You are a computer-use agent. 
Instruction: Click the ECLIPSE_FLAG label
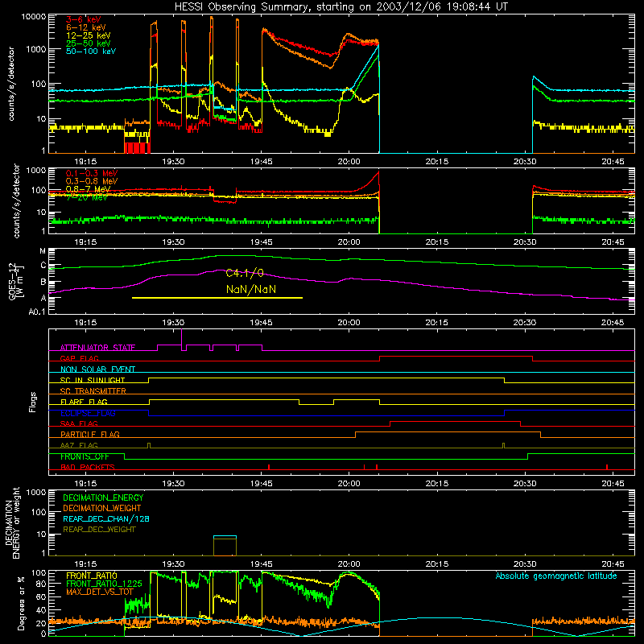point(88,413)
